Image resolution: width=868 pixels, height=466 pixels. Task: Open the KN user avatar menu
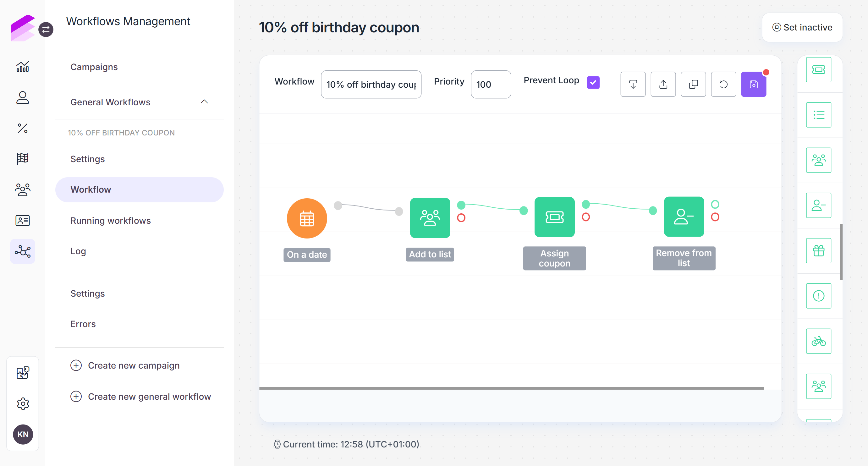click(x=23, y=434)
